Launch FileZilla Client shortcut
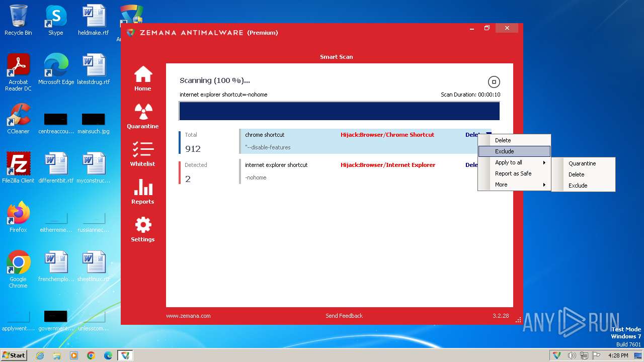 tap(18, 168)
